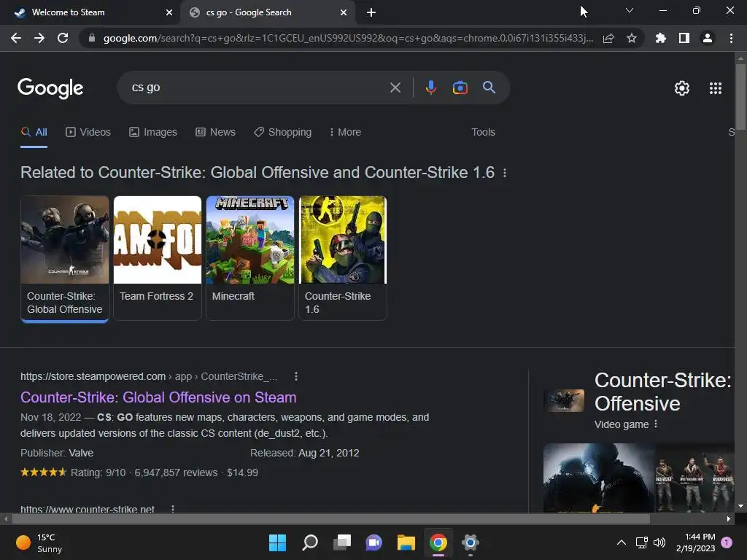Expand More search filters
Viewport: 747px width, 560px height.
(345, 133)
